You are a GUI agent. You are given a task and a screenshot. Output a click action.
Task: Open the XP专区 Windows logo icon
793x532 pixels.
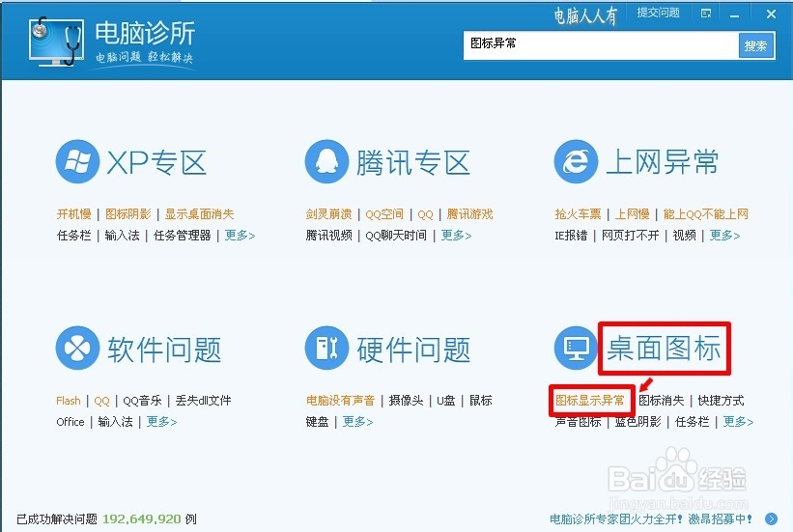(x=77, y=162)
